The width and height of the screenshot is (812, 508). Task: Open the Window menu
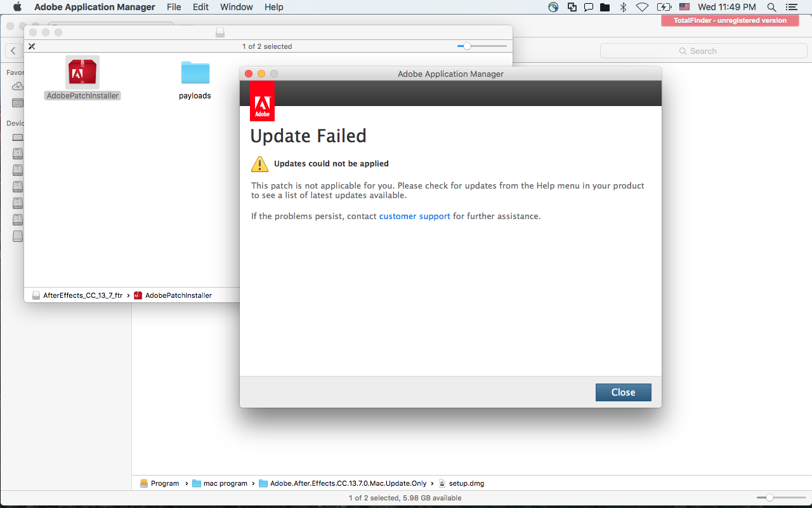[237, 7]
